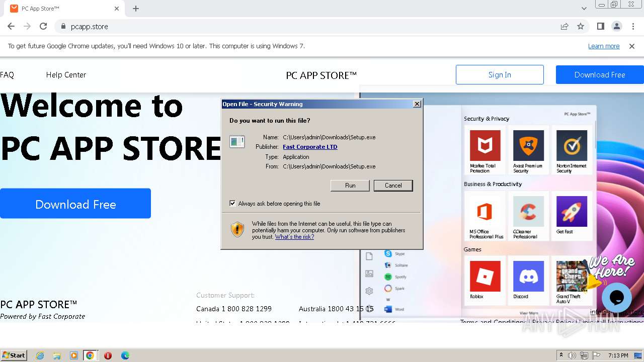Open the live chat bubble widget
The image size is (644, 362).
coord(616,298)
